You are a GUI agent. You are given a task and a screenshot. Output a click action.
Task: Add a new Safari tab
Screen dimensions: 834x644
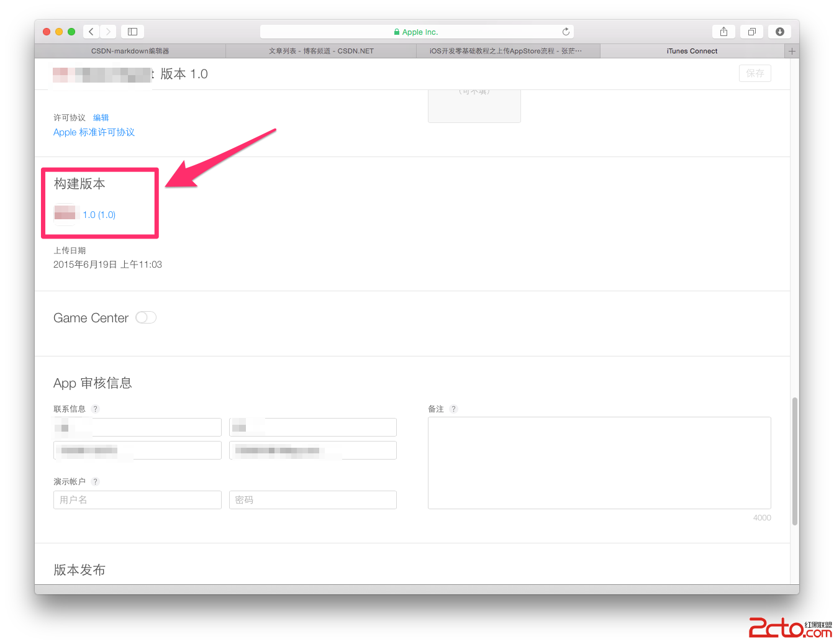792,51
